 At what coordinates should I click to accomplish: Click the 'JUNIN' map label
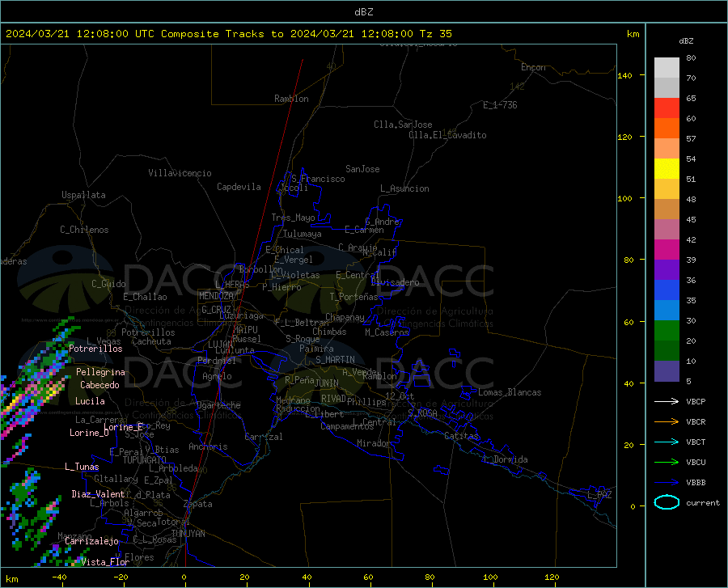pos(327,383)
